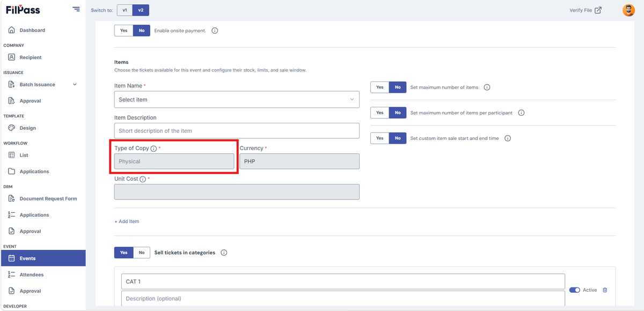This screenshot has width=644, height=311.
Task: Open the Verify File link
Action: pyautogui.click(x=586, y=10)
